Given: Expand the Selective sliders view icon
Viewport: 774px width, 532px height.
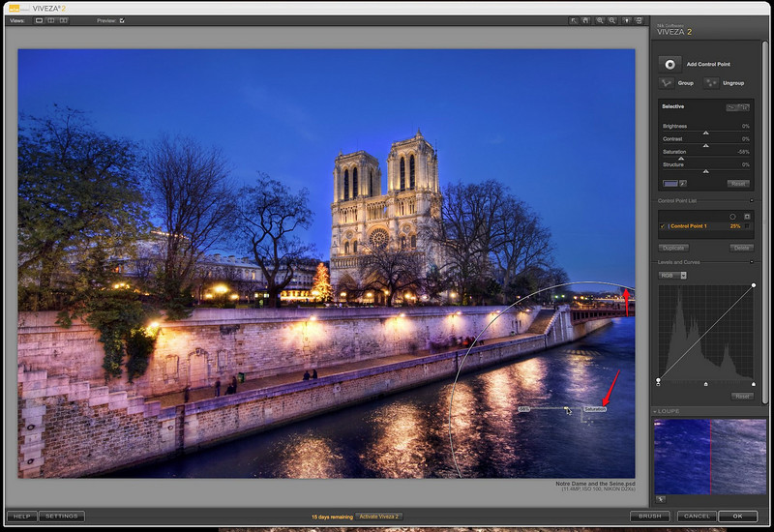Looking at the screenshot, I should coord(744,107).
